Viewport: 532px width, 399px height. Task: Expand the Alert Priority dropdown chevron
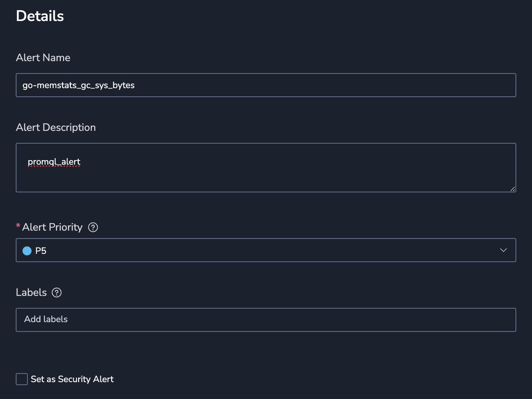(503, 250)
